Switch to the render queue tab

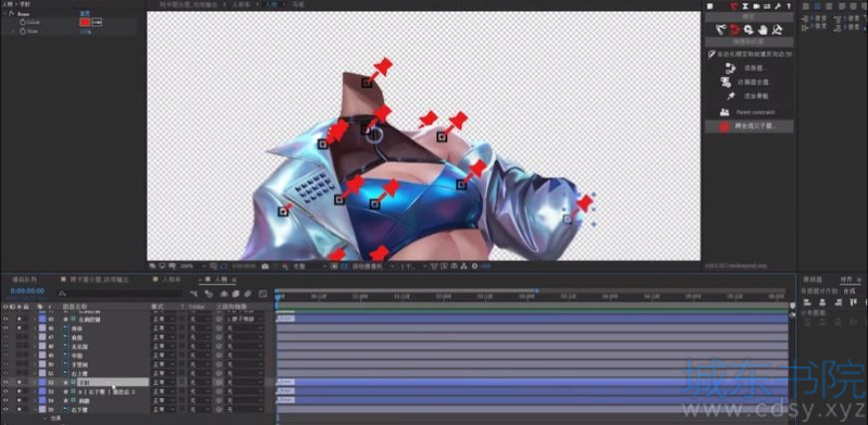[24, 280]
